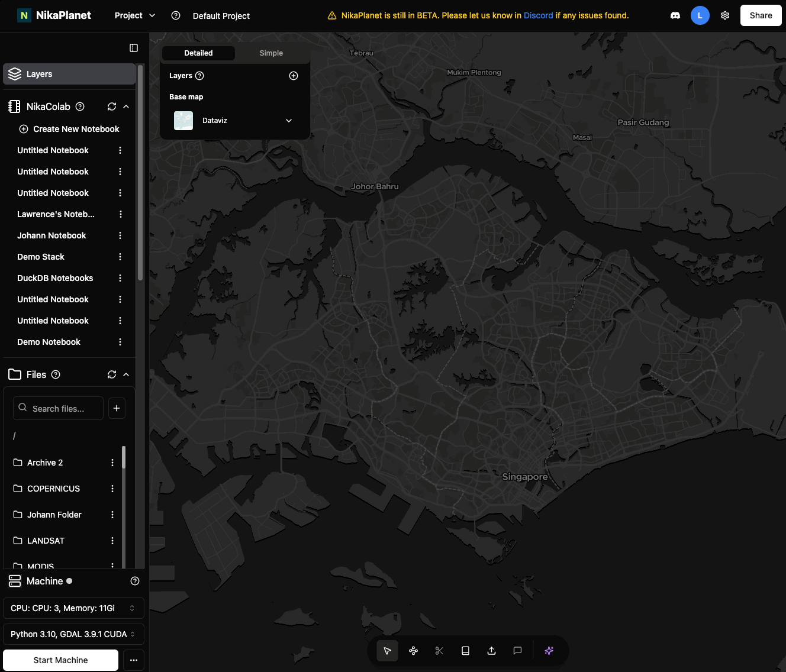Click the scissors cut tool
This screenshot has height=672, width=786.
click(439, 651)
